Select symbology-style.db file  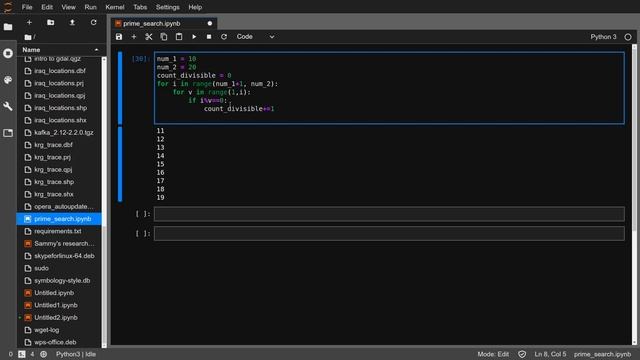[x=59, y=281]
